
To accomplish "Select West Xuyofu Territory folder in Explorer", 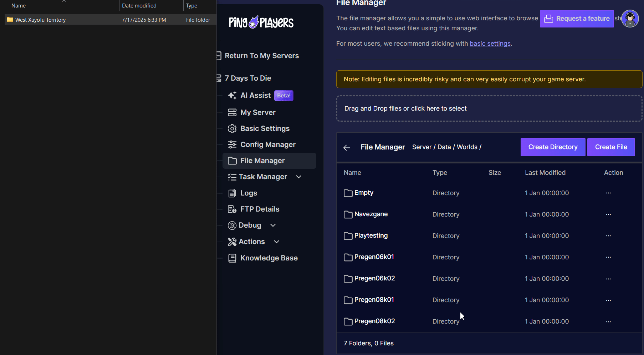I will click(111, 20).
